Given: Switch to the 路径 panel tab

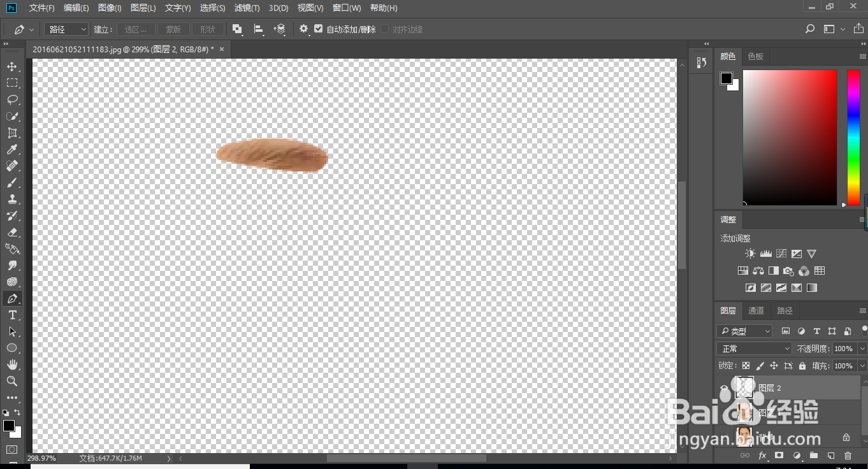Looking at the screenshot, I should (785, 311).
